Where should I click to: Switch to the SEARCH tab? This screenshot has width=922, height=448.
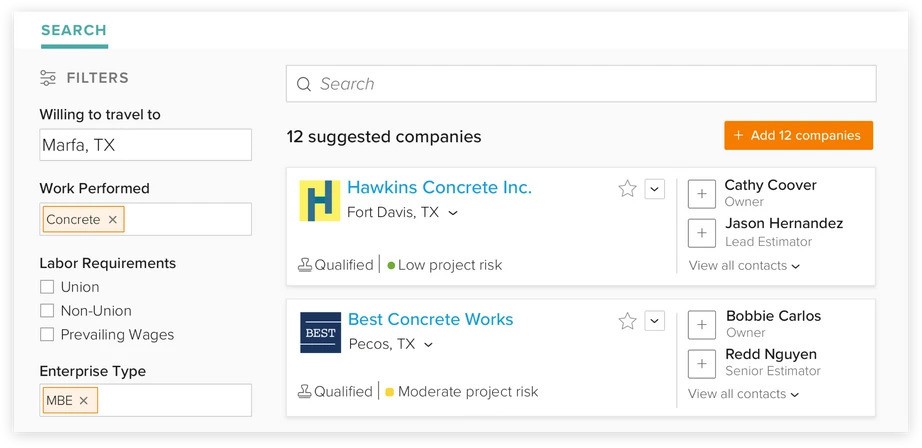[74, 31]
